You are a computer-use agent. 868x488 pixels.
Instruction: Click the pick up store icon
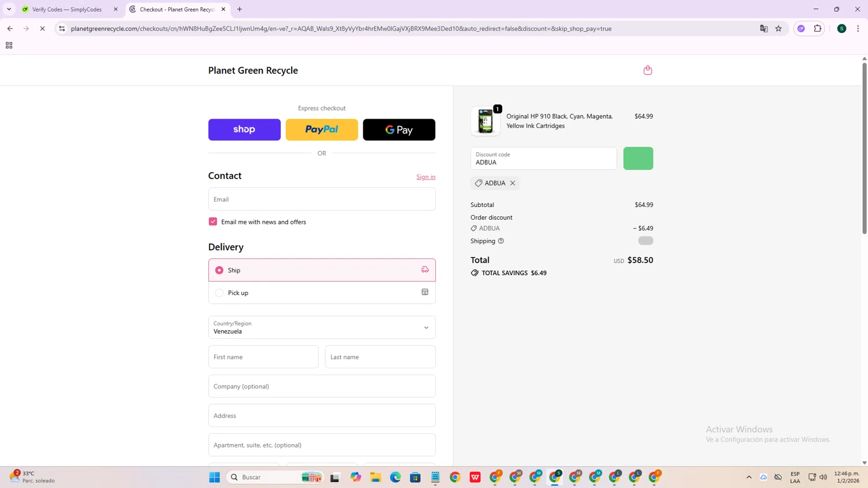[x=425, y=292]
